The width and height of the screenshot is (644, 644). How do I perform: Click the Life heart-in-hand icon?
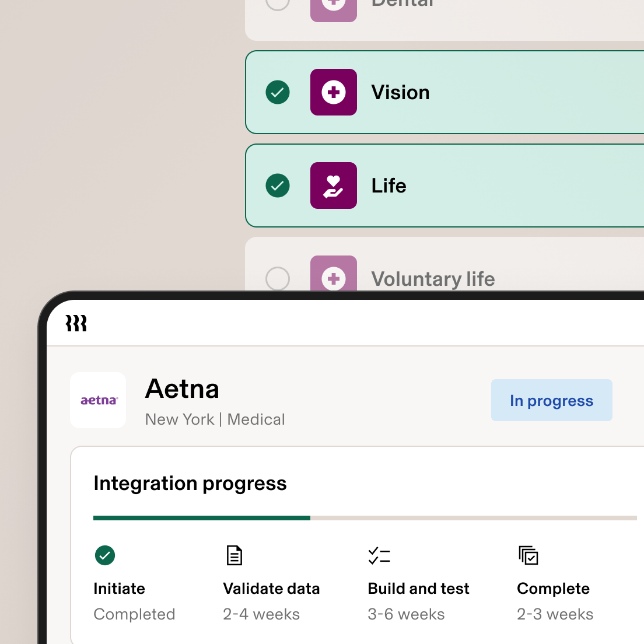333,185
